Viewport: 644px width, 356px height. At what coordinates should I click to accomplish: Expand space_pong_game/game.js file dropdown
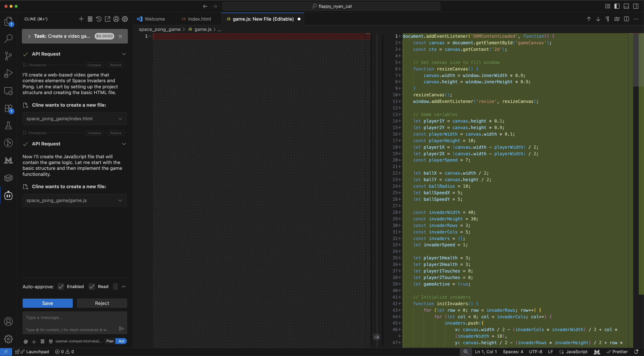[120, 201]
